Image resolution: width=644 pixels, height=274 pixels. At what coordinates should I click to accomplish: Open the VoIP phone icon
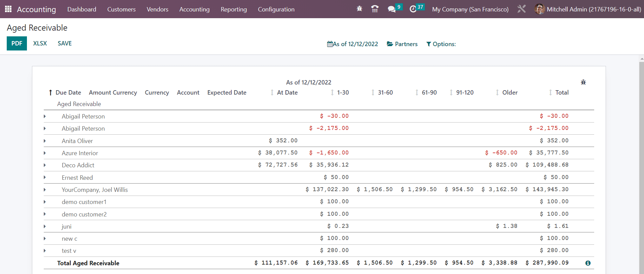tap(375, 9)
